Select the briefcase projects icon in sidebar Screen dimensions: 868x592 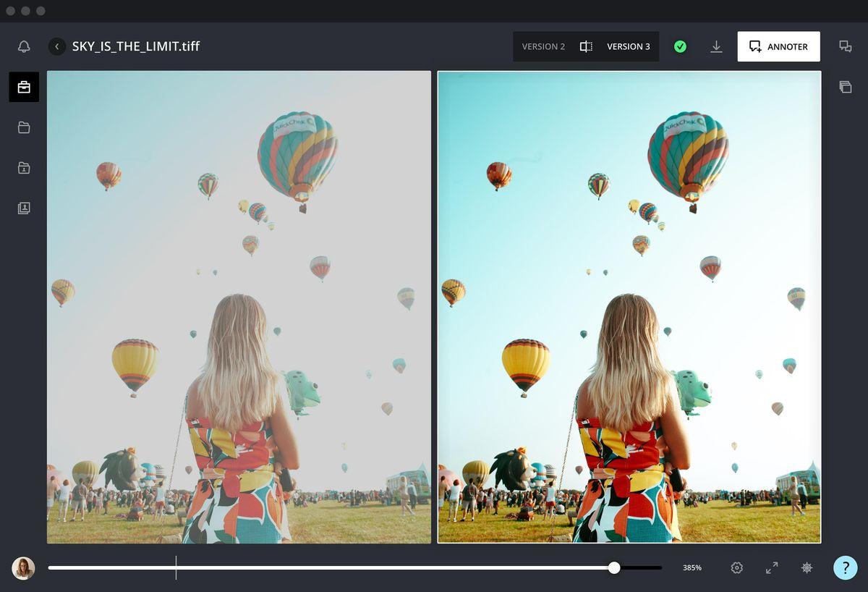pos(24,87)
